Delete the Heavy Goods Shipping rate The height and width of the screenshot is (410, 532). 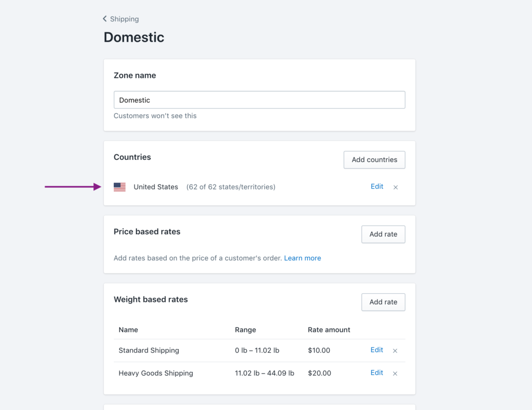395,374
